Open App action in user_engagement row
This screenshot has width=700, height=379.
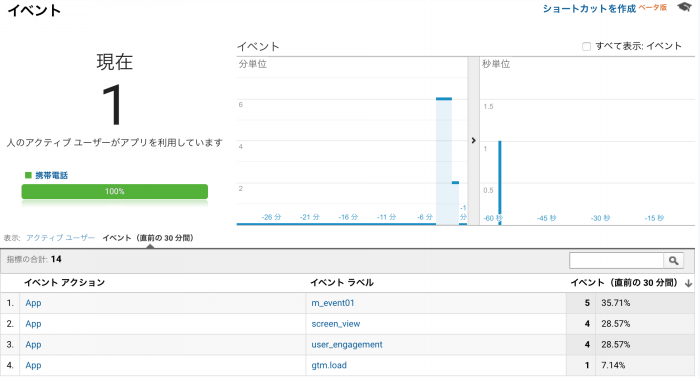coord(33,345)
